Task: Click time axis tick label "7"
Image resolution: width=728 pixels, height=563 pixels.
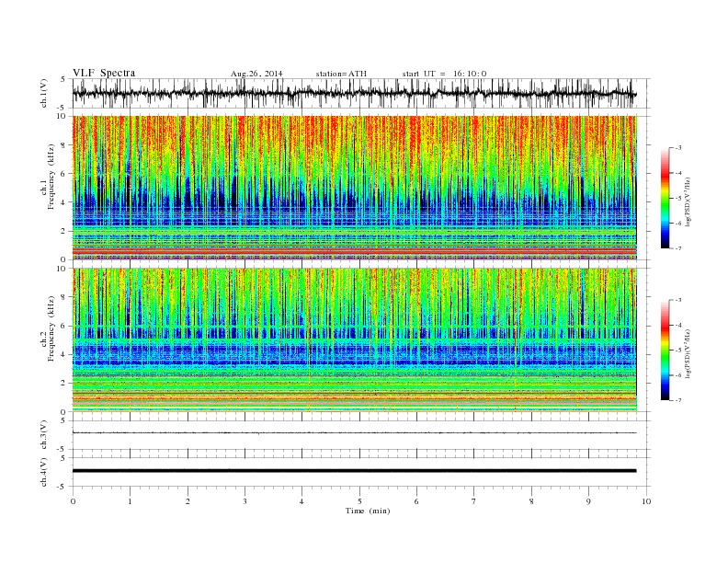Action: coord(473,501)
